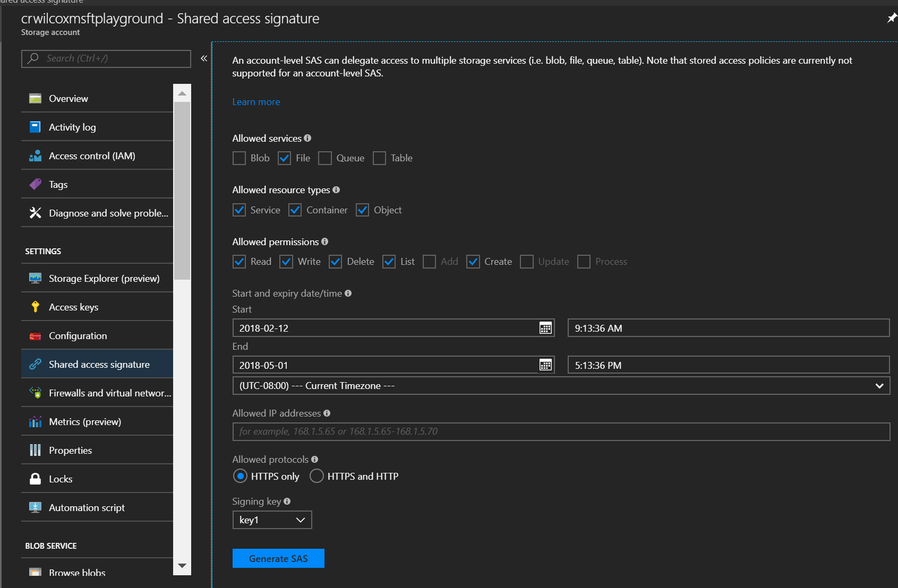Click the Allowed protocols info icon
The image size is (898, 588).
point(314,459)
